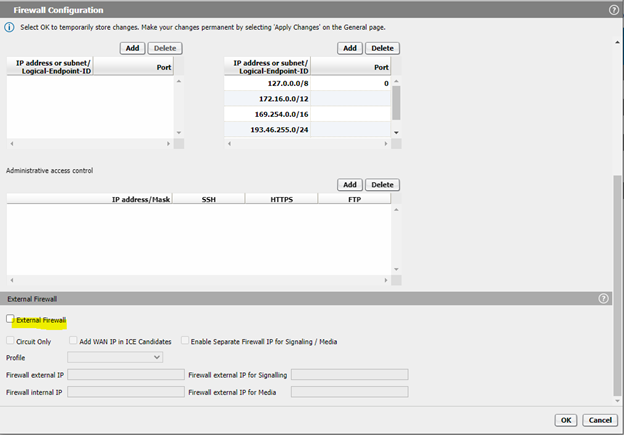
Task: Tick the External Firewall checkbox
Action: [10, 319]
